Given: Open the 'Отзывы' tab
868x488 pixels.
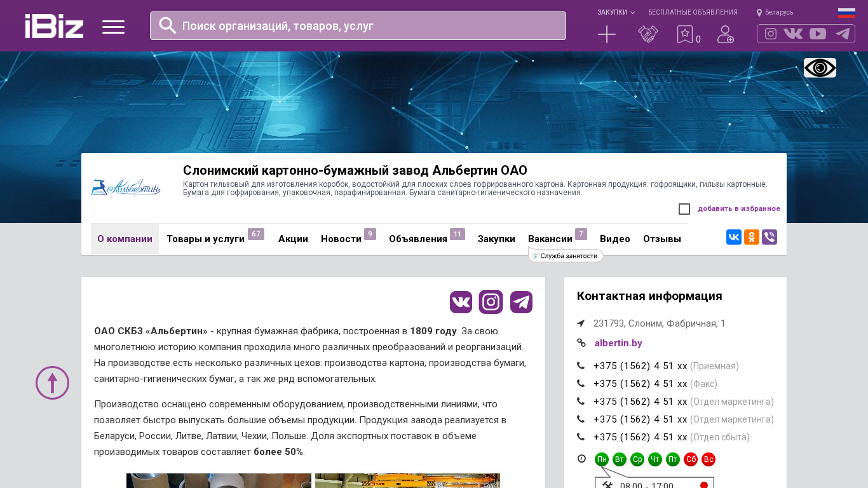Looking at the screenshot, I should pos(662,239).
